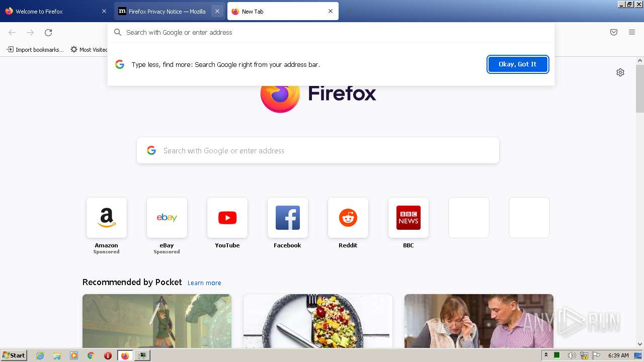This screenshot has width=644, height=362.
Task: Click the Forward navigation arrow
Action: [x=30, y=33]
